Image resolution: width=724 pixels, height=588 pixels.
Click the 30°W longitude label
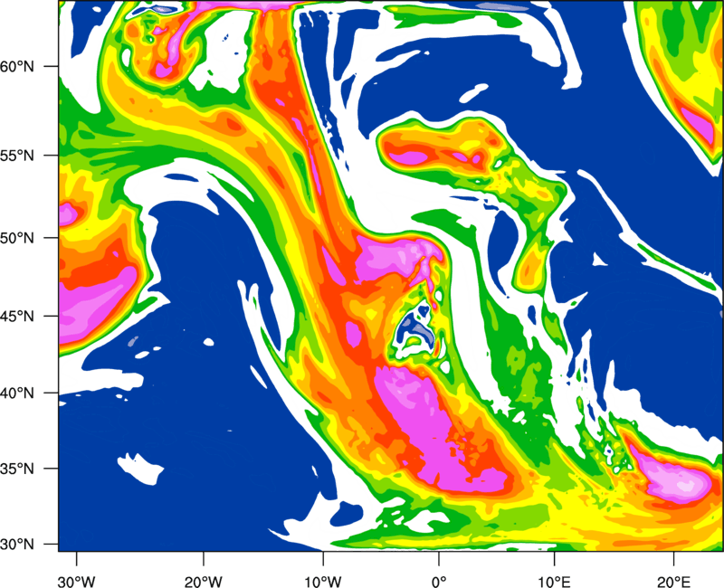point(76,581)
